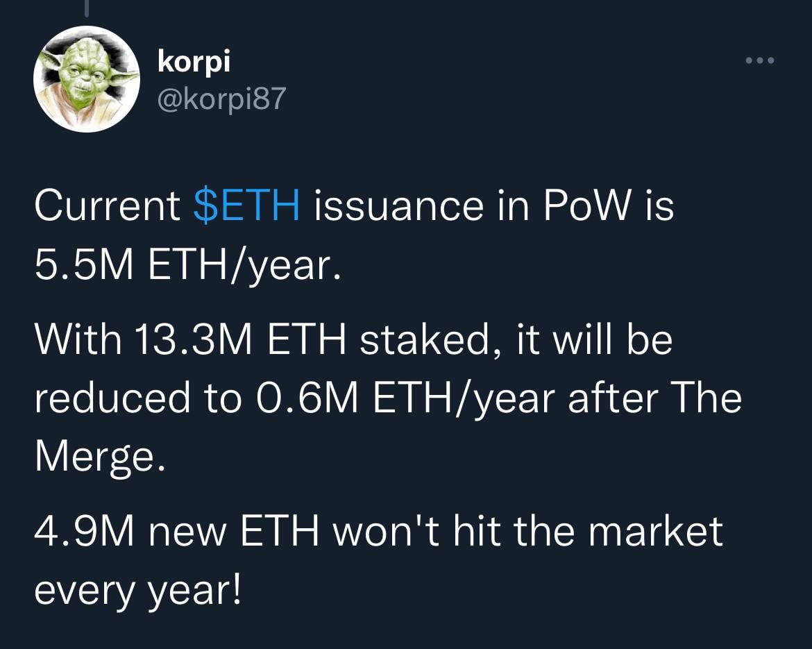
Task: Open the $ETH cashtag link
Action: point(246,206)
